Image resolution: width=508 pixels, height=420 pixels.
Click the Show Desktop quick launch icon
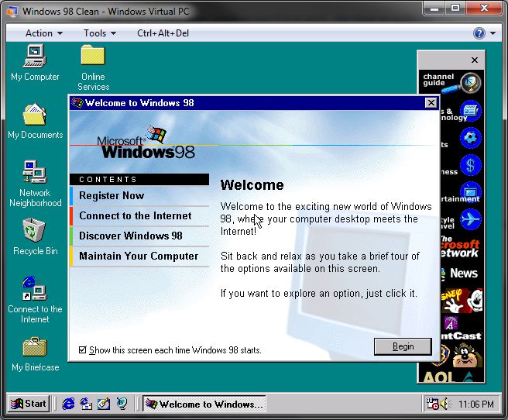coord(104,404)
